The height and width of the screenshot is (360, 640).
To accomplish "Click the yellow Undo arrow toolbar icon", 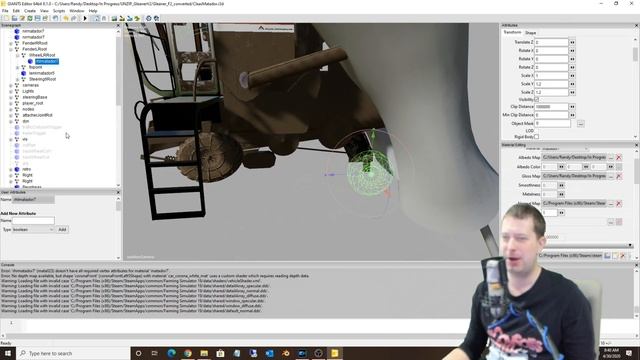I will (x=66, y=18).
